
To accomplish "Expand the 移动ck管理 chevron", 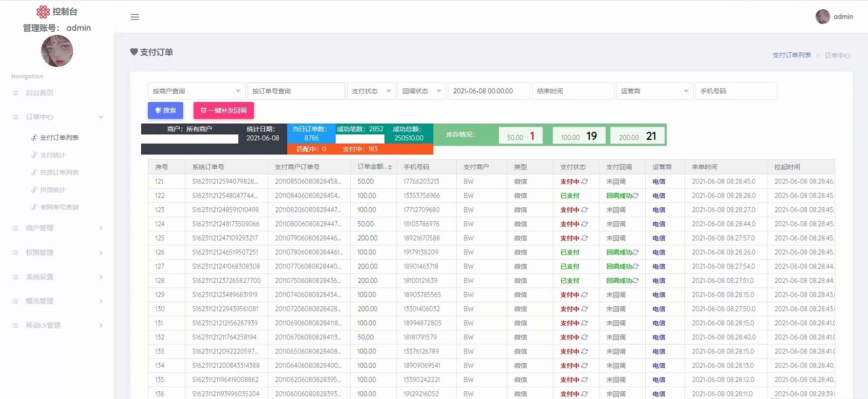I will 101,325.
